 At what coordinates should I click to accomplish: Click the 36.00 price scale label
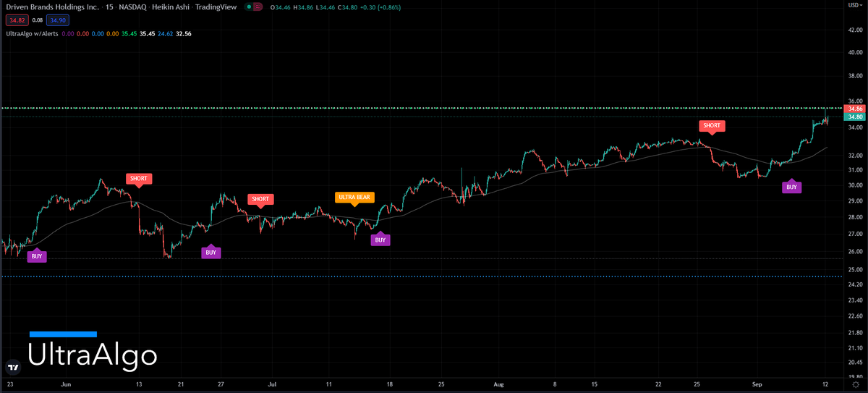pyautogui.click(x=856, y=101)
